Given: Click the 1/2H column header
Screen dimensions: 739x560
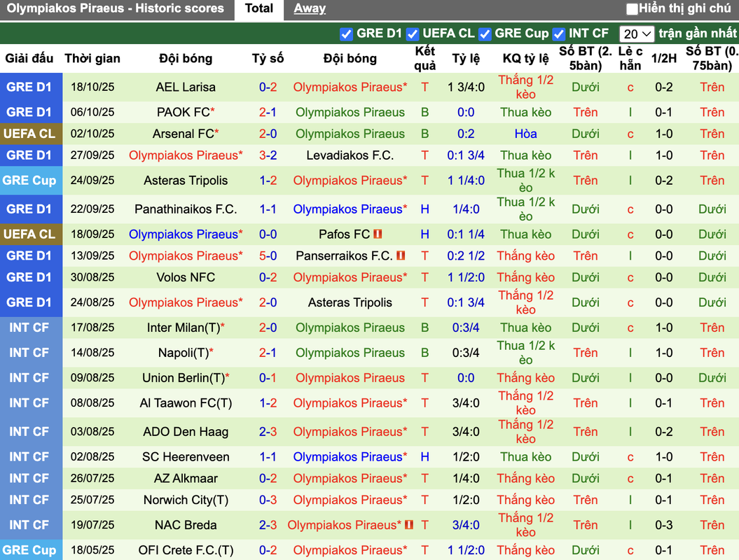Looking at the screenshot, I should [x=663, y=58].
